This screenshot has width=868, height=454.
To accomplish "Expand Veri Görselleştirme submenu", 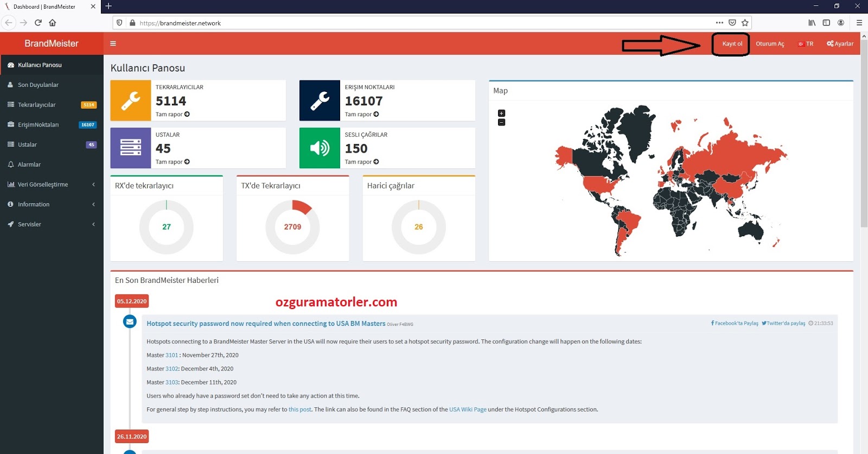I will tap(52, 184).
